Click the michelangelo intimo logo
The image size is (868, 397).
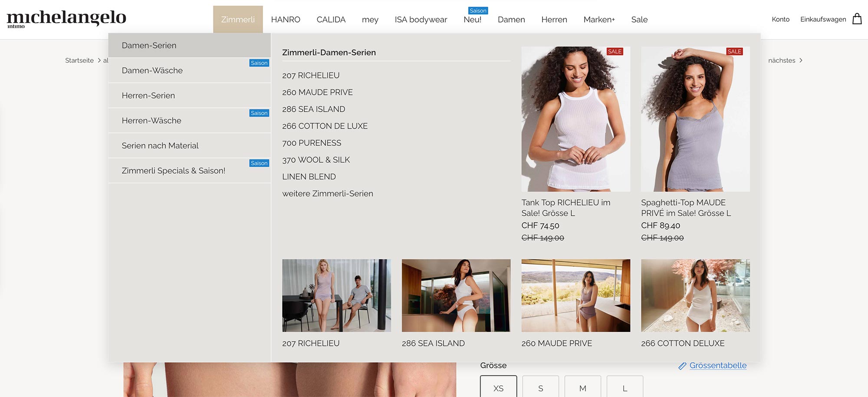click(x=66, y=19)
